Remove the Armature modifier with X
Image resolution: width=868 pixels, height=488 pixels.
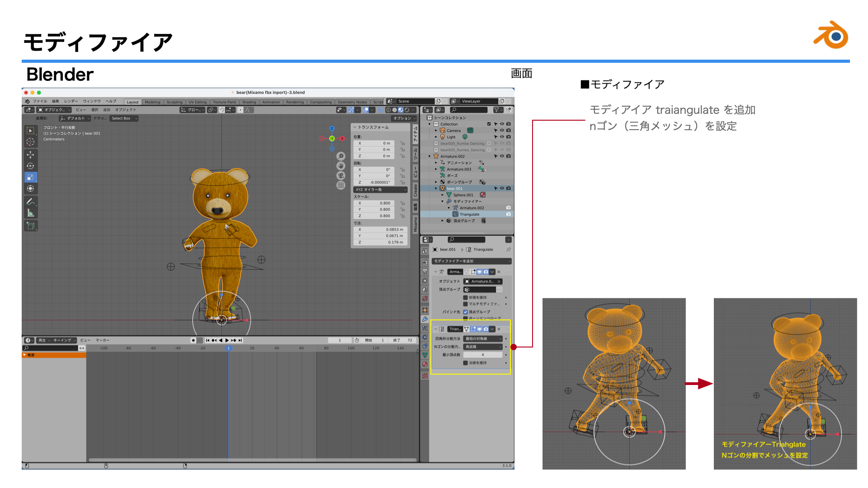coord(499,272)
